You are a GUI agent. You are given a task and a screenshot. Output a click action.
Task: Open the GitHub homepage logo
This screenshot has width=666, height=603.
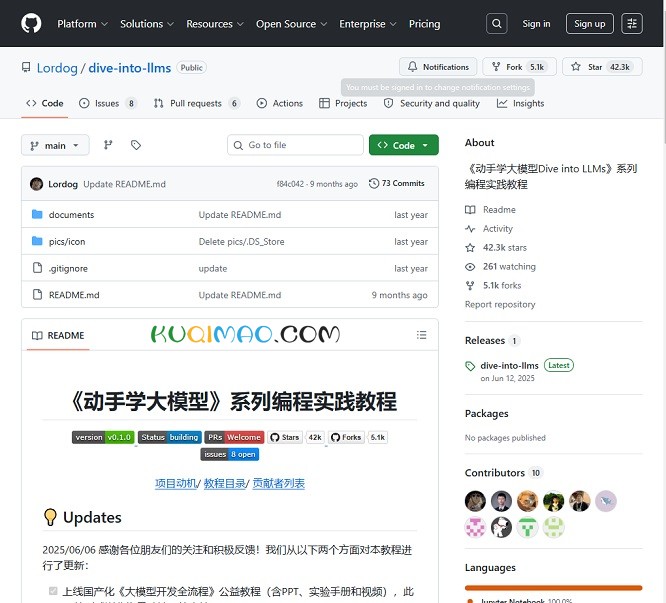point(31,23)
